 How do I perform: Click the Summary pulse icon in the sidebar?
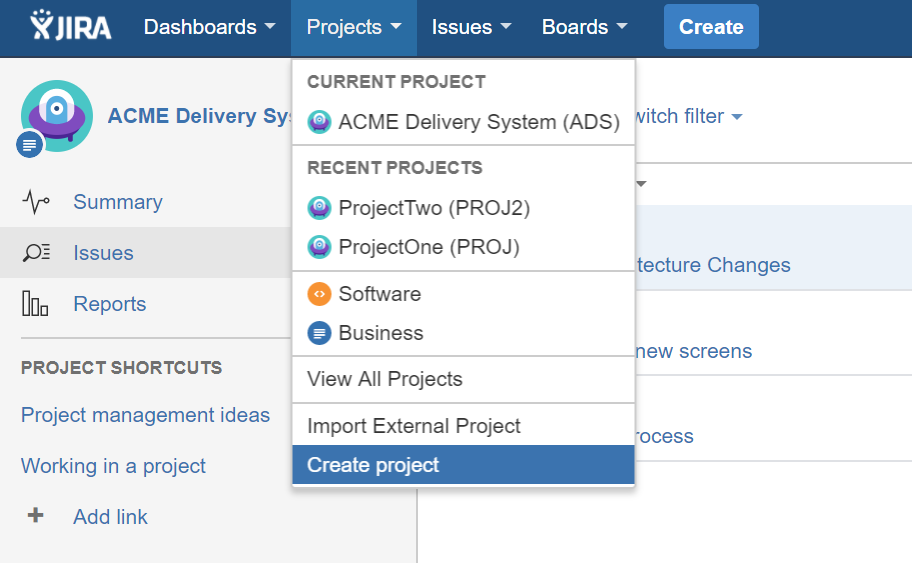click(36, 202)
